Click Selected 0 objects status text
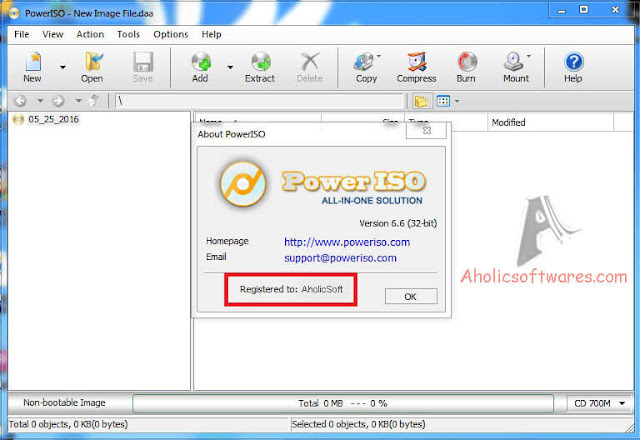Screen dimensions: 640x440 pyautogui.click(x=358, y=424)
